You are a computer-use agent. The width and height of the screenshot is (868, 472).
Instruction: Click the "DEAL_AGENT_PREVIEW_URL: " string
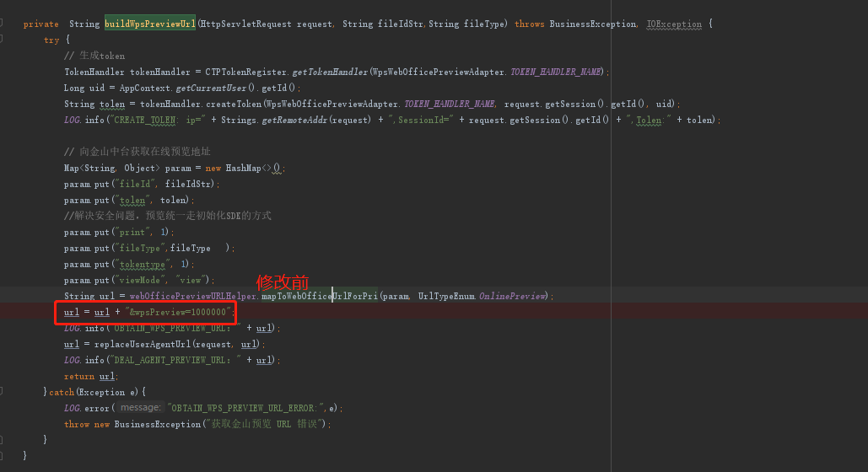175,360
